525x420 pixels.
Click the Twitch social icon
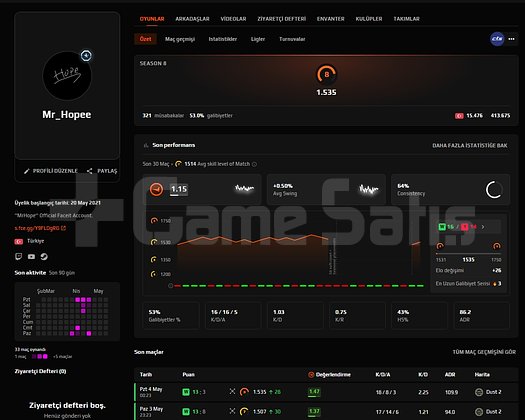(x=19, y=257)
